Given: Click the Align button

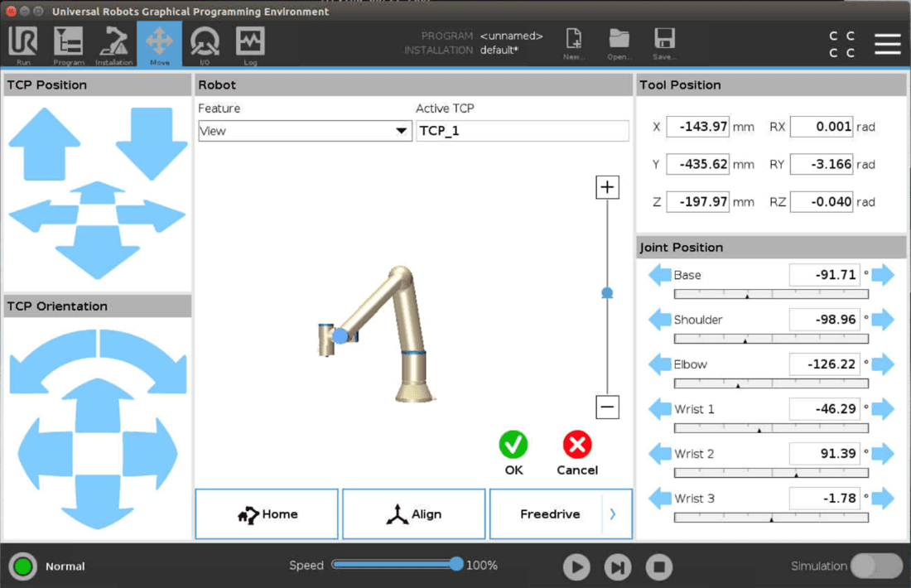Looking at the screenshot, I should 413,514.
